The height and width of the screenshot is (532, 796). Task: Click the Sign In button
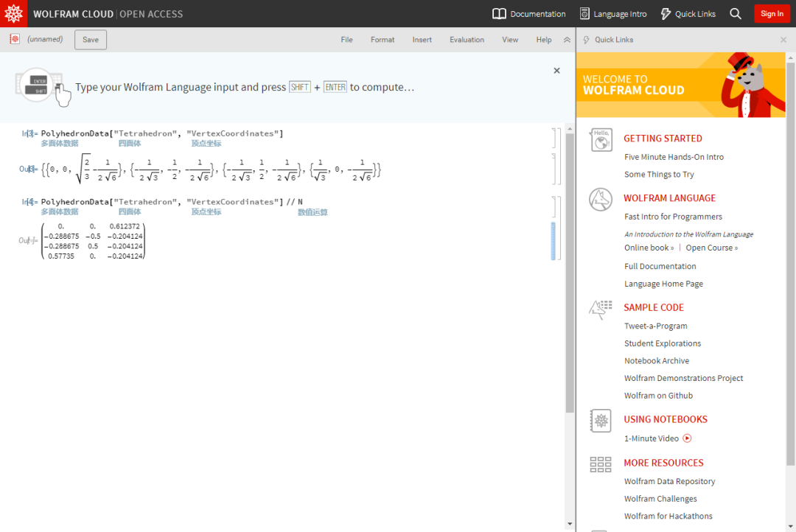click(x=772, y=14)
